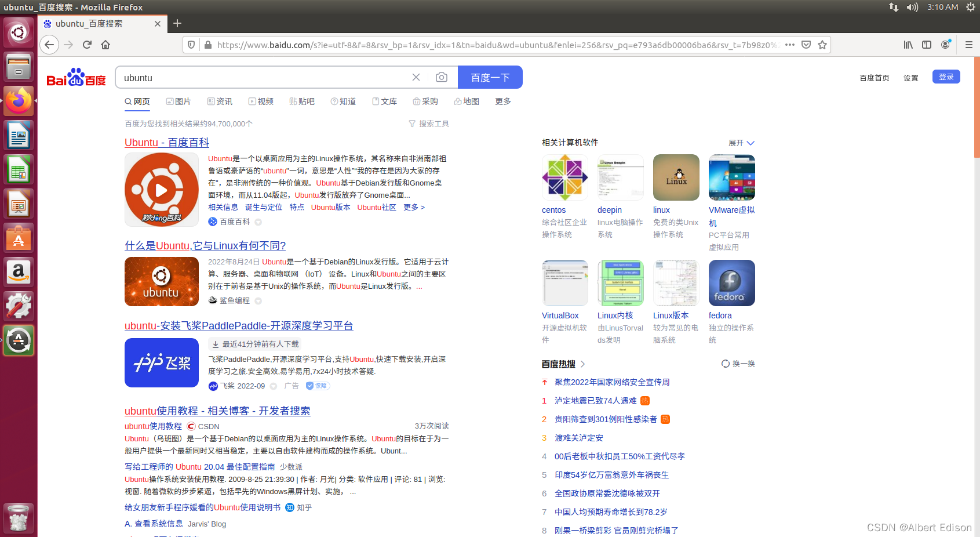
Task: Click camera image search icon
Action: pos(442,77)
